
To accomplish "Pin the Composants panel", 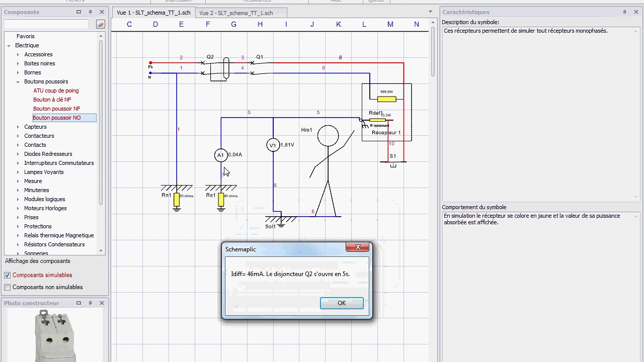I will (x=90, y=12).
